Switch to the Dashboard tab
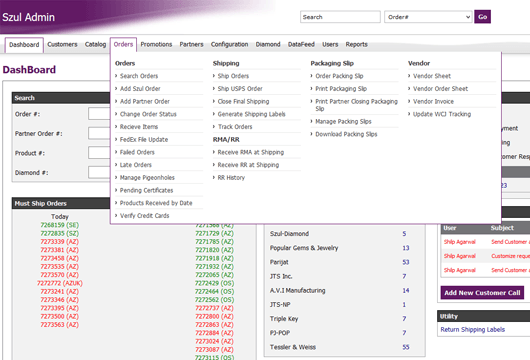Viewport: 530px width, 360px height. (24, 45)
